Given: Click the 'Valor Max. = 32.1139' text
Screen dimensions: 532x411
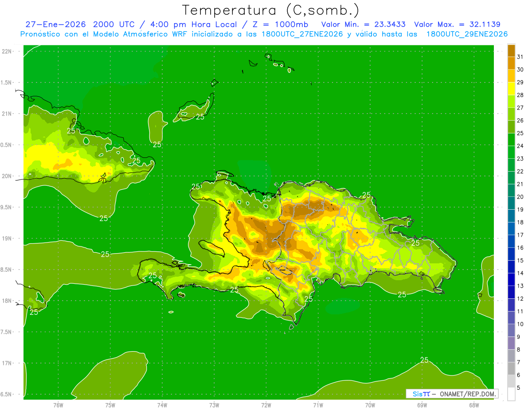Looking at the screenshot, I should [x=458, y=24].
